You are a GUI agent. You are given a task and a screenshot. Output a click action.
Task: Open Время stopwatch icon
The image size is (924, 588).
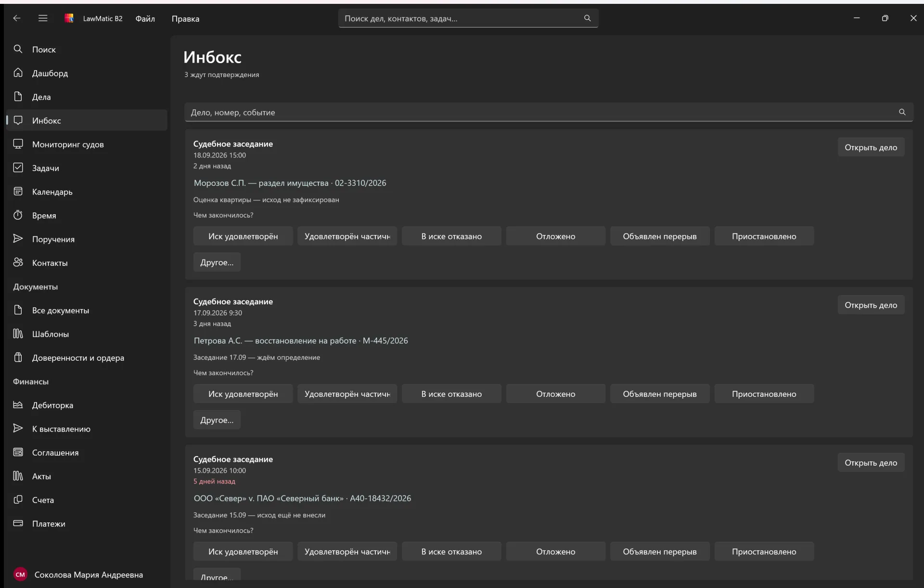[18, 215]
